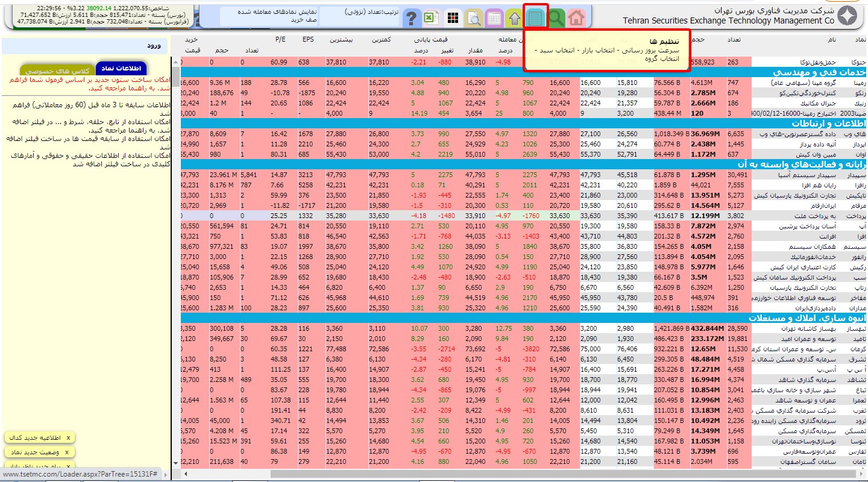Open help with the question mark icon
The image size is (868, 482).
(411, 18)
